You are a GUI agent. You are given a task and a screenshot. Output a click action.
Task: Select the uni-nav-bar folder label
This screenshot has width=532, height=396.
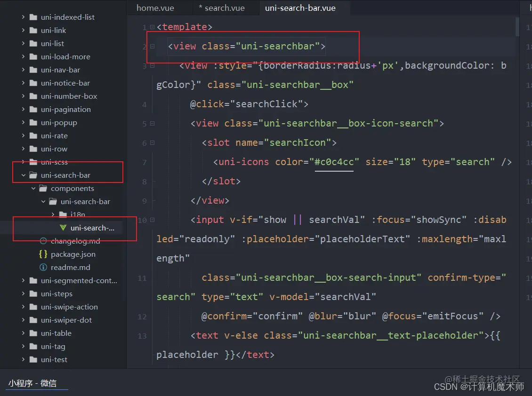tap(60, 70)
